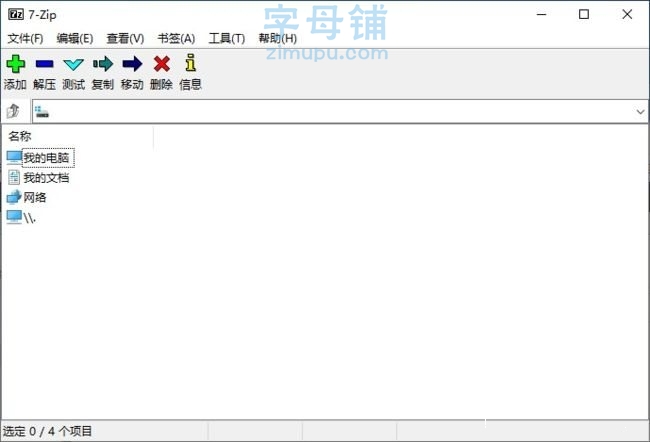Click the document icon of 我的文档
Screen dimensions: 650x442
[14, 177]
